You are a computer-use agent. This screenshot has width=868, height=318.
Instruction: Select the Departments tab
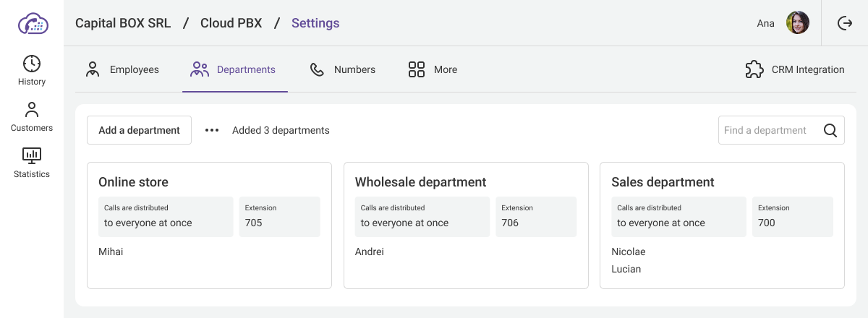pos(234,69)
